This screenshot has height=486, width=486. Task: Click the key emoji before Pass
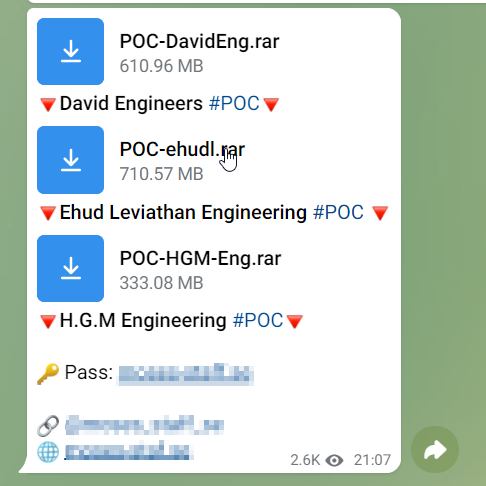(48, 374)
